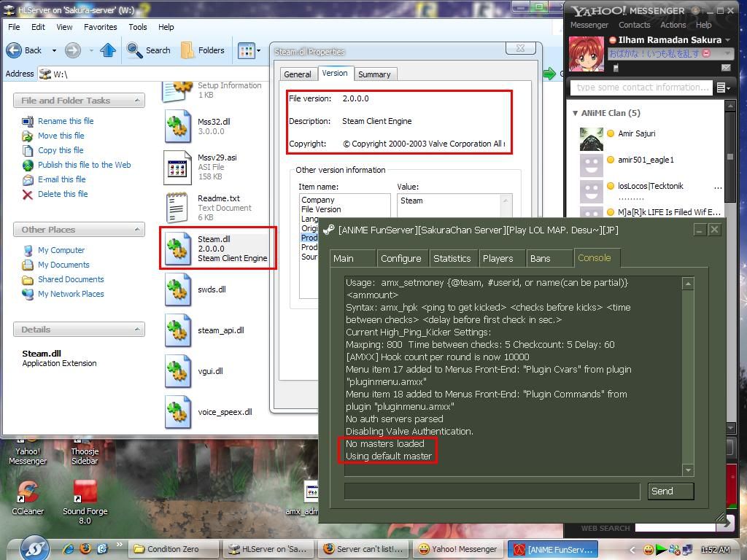Viewport: 747px width, 560px height.
Task: Toggle the Folders pane button
Action: [203, 50]
